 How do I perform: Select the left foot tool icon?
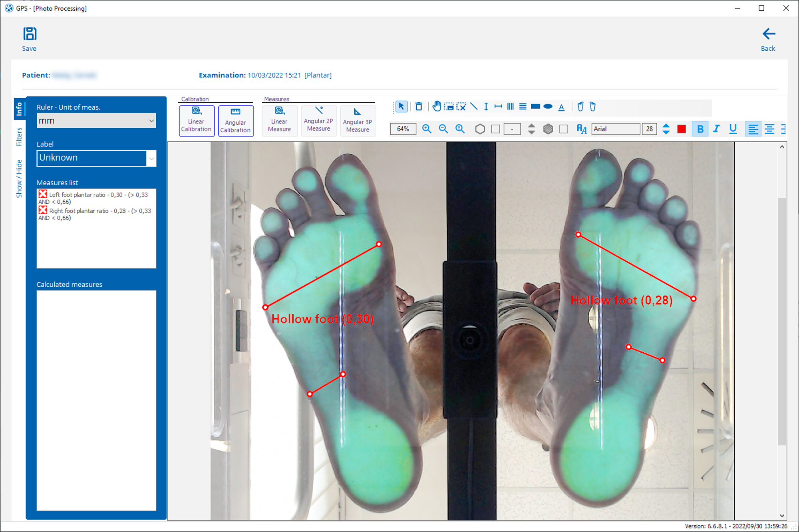click(580, 107)
